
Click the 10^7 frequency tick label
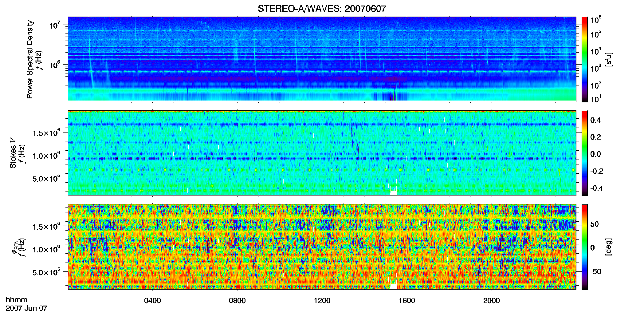[x=54, y=25]
